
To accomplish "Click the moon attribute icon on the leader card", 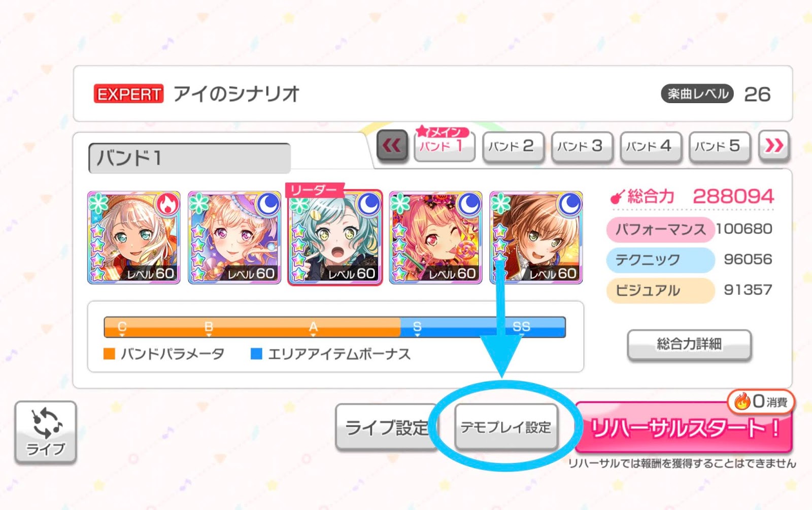I will click(x=368, y=204).
